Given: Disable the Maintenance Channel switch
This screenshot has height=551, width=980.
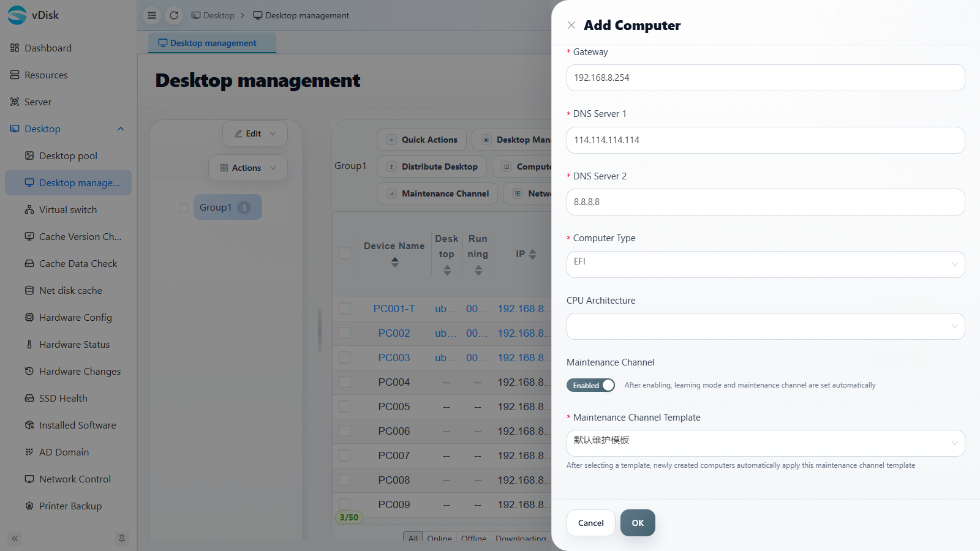Looking at the screenshot, I should point(590,385).
